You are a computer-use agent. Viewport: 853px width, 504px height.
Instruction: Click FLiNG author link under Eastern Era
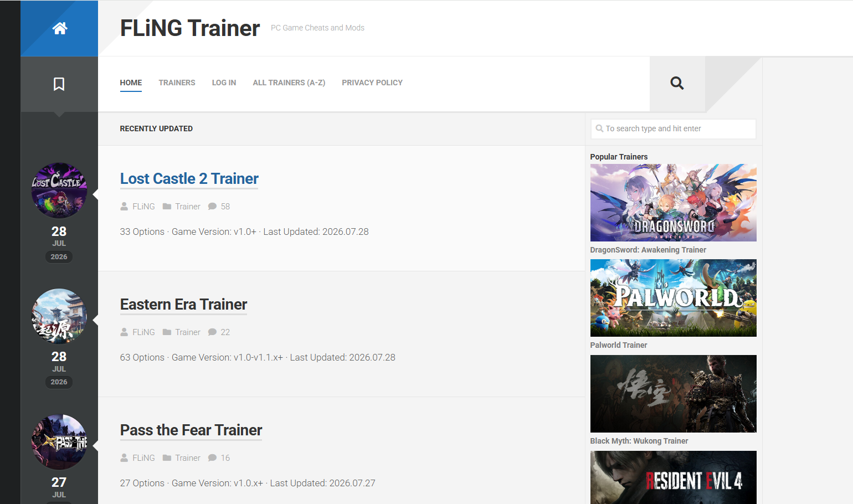coord(143,332)
